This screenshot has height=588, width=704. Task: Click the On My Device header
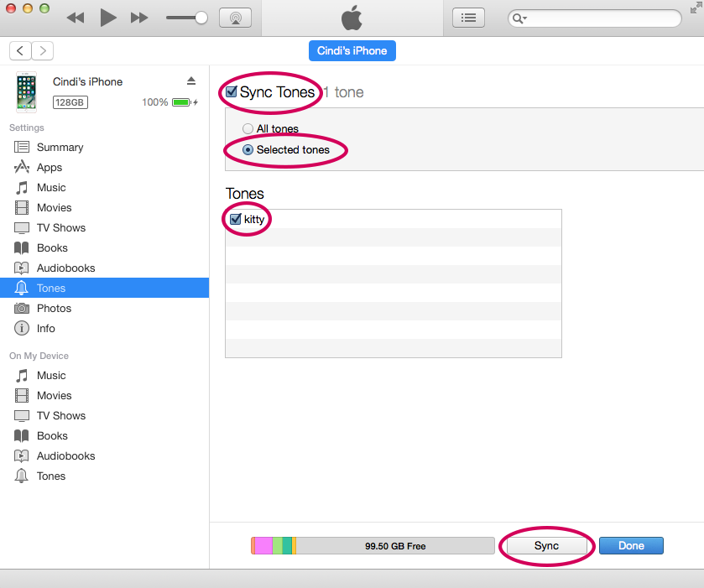click(39, 356)
